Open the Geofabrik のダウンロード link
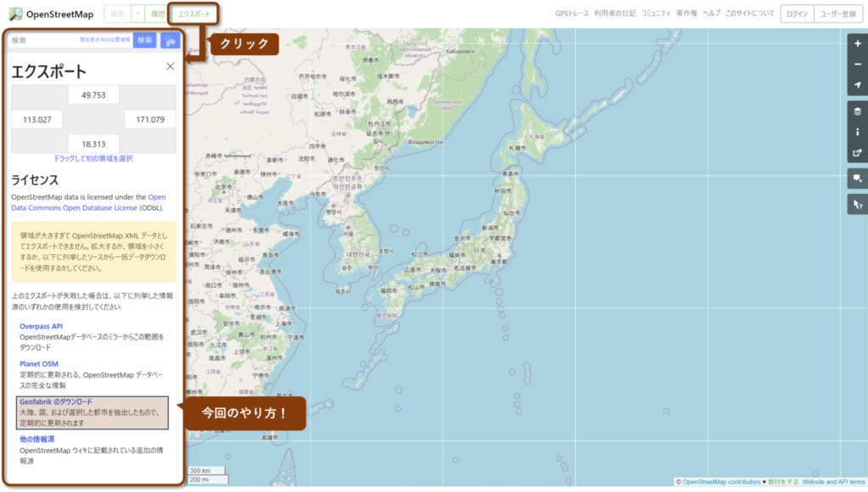 click(55, 401)
